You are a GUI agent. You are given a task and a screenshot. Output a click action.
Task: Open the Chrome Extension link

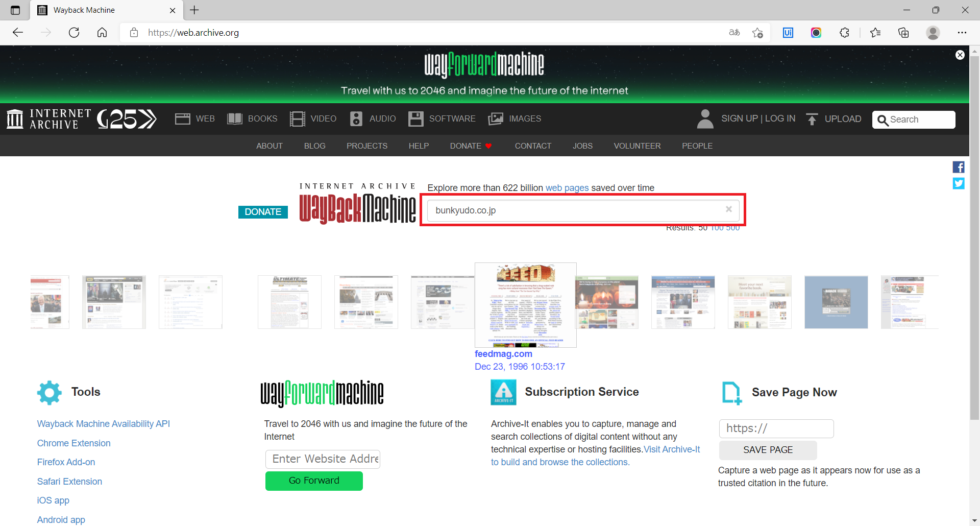pos(73,443)
